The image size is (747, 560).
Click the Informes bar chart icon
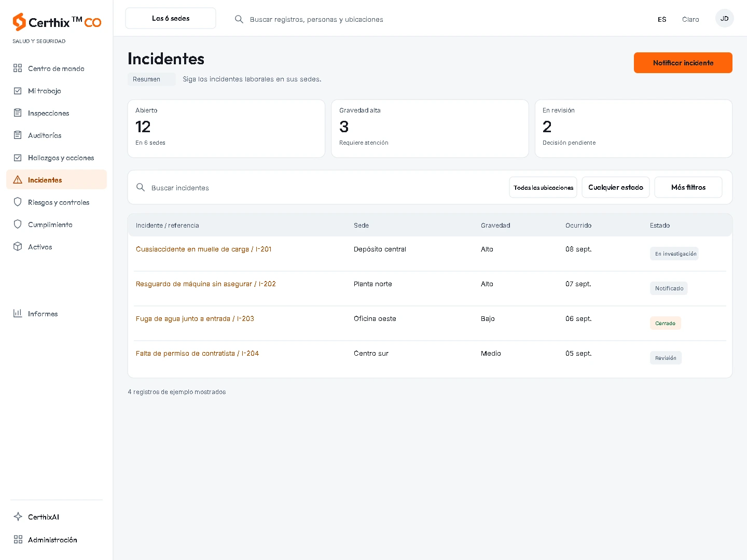pyautogui.click(x=18, y=313)
